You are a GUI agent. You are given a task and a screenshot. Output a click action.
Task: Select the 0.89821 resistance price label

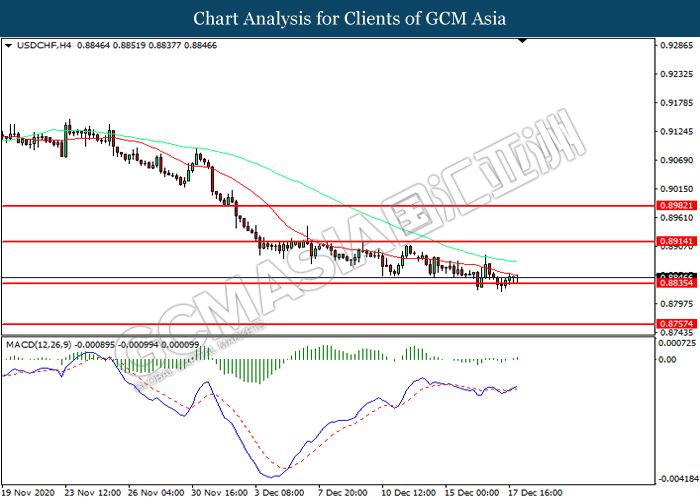point(677,206)
